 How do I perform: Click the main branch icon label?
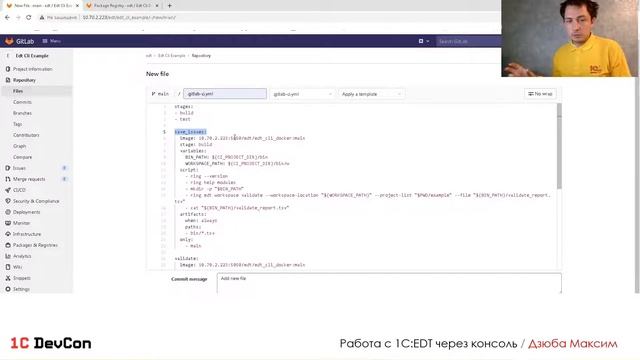click(160, 94)
